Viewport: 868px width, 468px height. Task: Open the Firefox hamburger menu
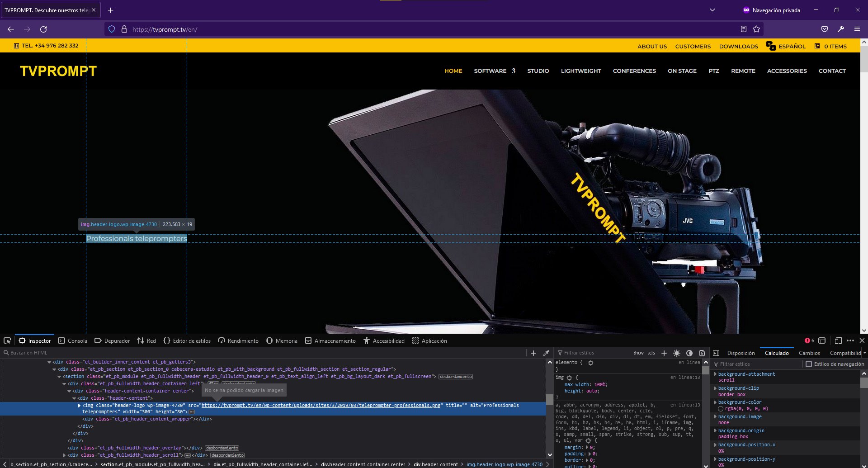857,29
